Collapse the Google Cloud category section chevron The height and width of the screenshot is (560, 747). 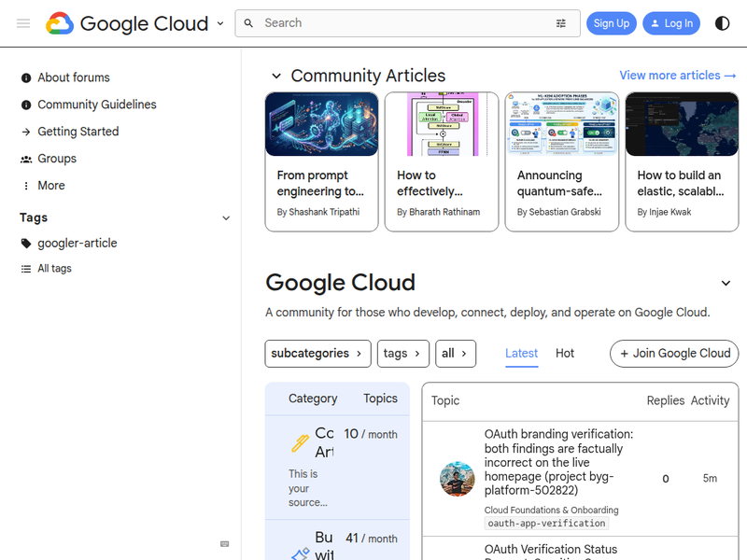(726, 284)
